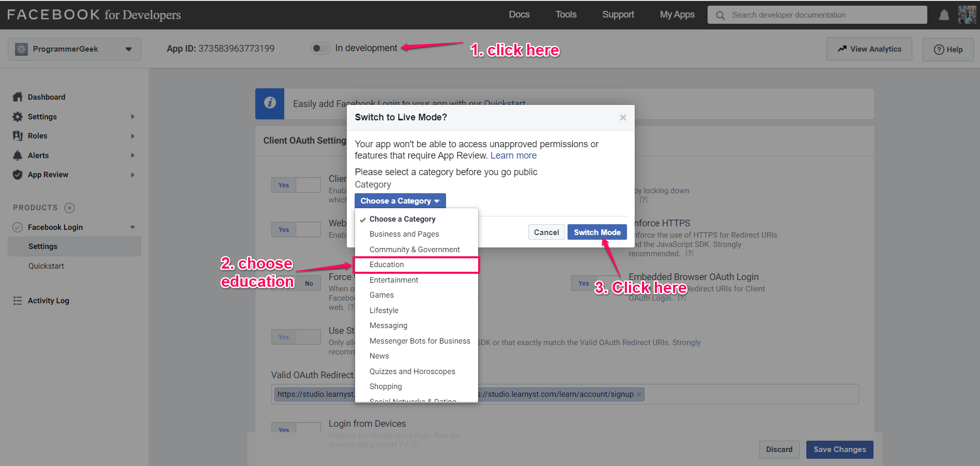This screenshot has height=466, width=980.
Task: Click the Switch Mode button
Action: 597,232
